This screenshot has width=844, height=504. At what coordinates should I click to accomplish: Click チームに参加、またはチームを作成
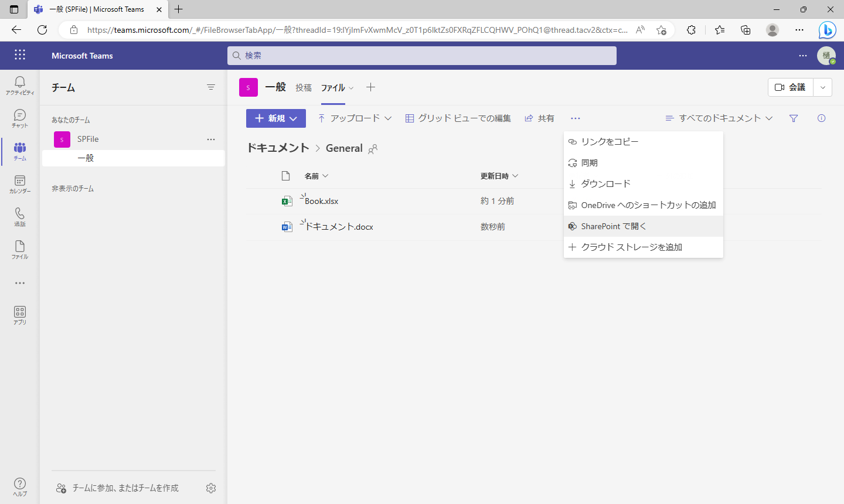117,488
